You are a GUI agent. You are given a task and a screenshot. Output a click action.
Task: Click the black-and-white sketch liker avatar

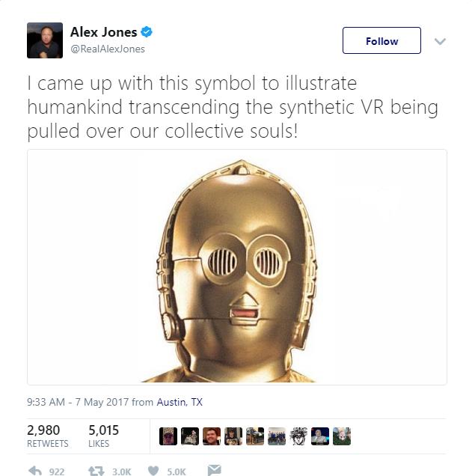point(298,436)
